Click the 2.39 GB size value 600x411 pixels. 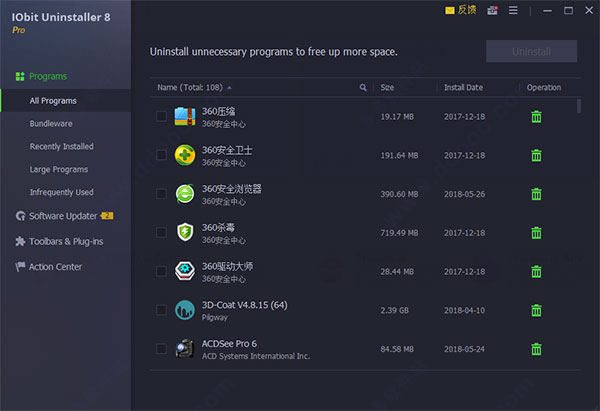[x=395, y=310]
